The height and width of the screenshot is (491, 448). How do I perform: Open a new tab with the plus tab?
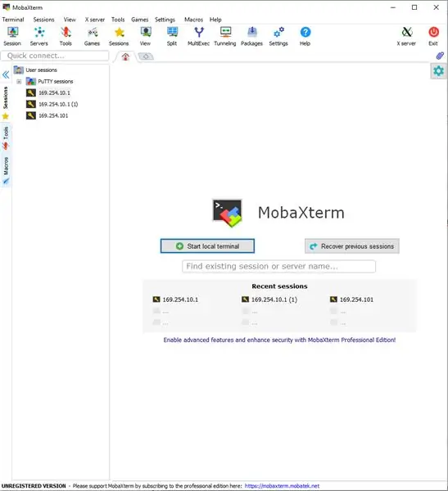coord(146,56)
